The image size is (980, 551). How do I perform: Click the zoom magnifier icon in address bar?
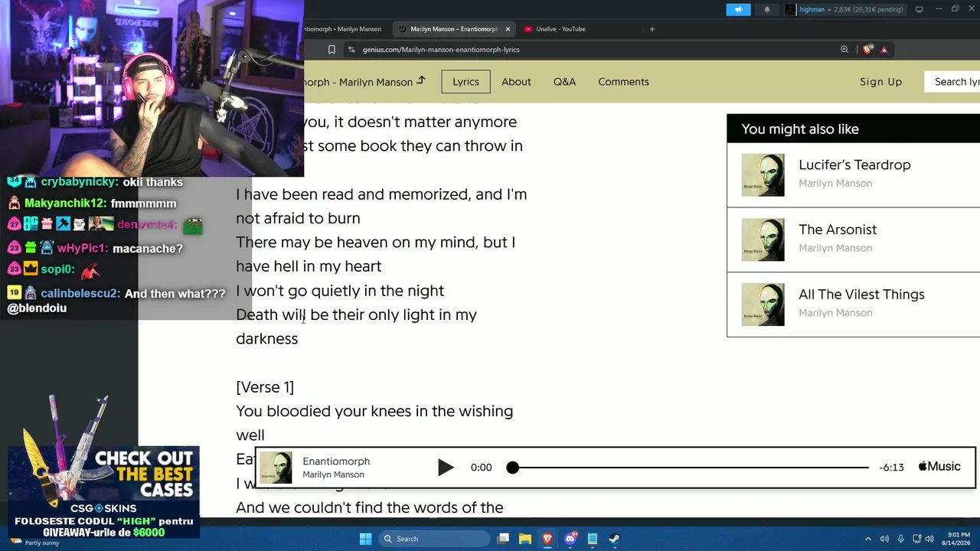click(844, 50)
